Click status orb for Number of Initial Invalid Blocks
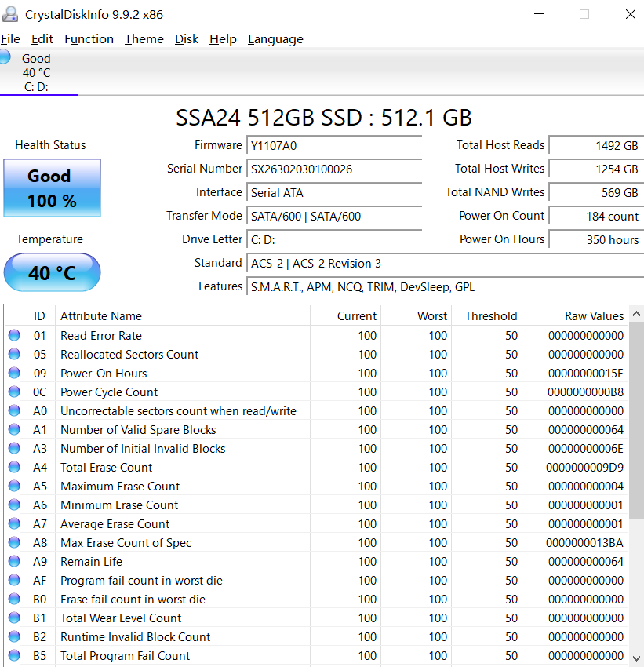Screen dimensions: 644x667 (14, 448)
